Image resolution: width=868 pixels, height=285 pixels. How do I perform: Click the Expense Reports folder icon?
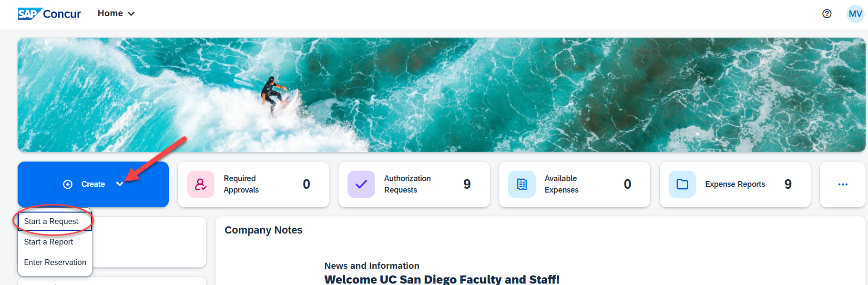pos(683,184)
